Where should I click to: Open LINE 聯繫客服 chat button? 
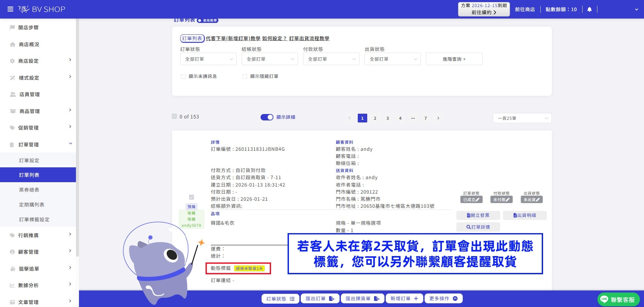coord(618,299)
